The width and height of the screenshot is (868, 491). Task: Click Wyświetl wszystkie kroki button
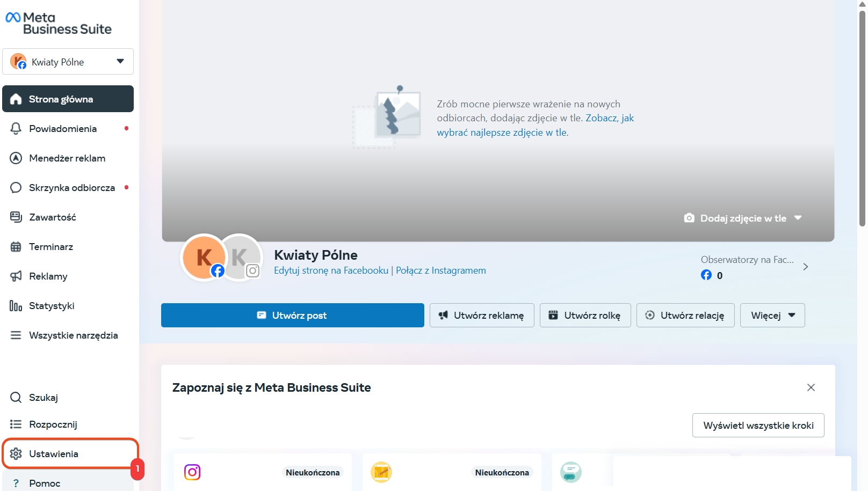[758, 425]
